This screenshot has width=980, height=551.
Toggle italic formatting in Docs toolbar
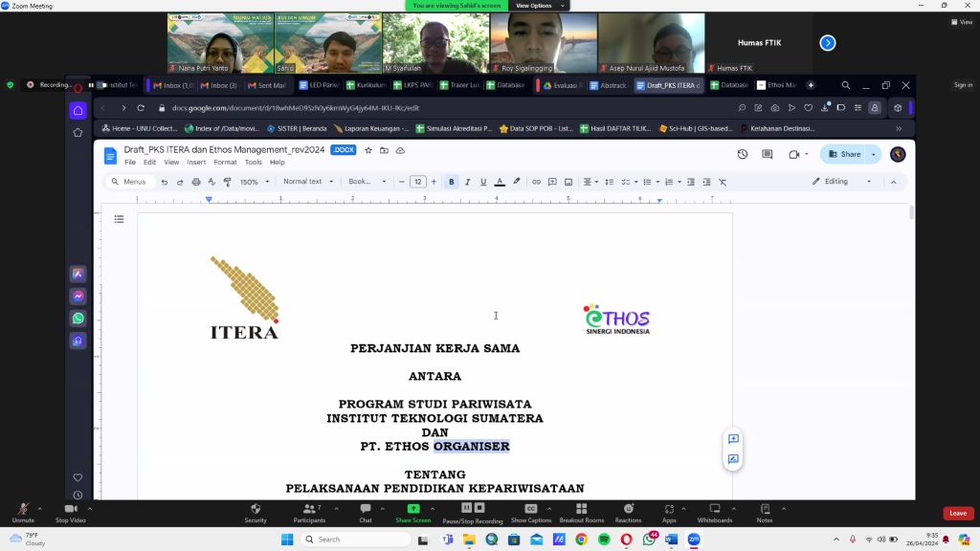pyautogui.click(x=467, y=182)
